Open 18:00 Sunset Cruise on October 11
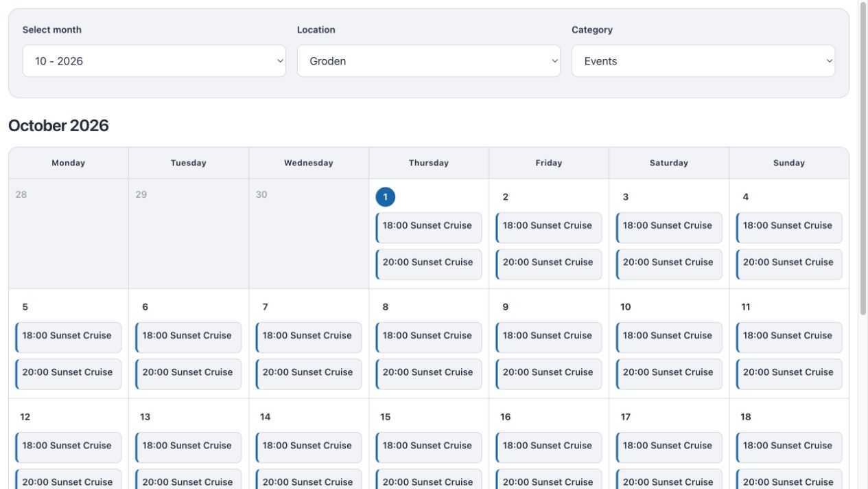The image size is (868, 489). (789, 337)
